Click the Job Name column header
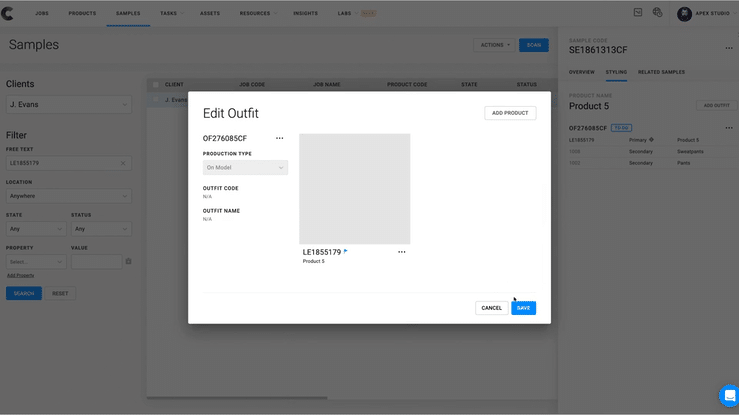The image size is (739, 415). click(x=327, y=85)
